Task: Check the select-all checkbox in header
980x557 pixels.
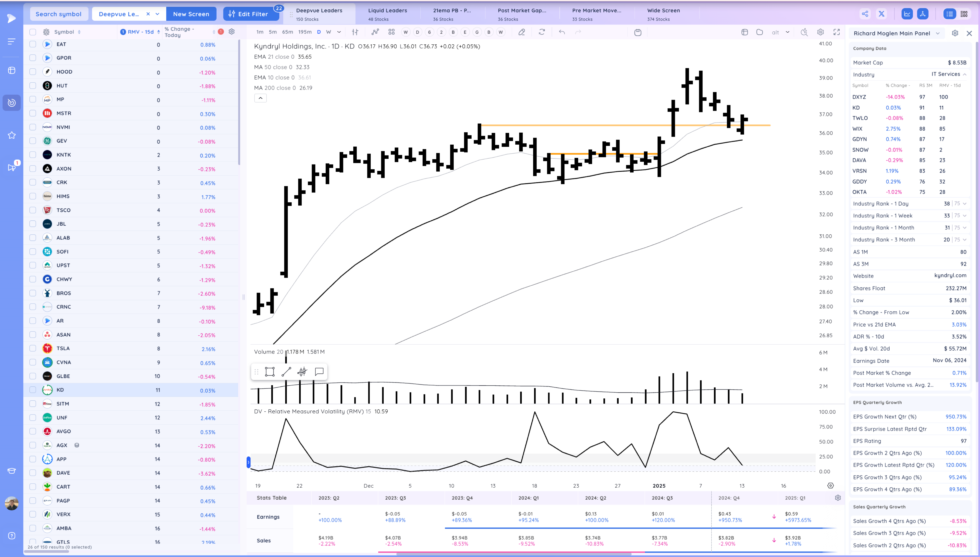Action: tap(33, 32)
